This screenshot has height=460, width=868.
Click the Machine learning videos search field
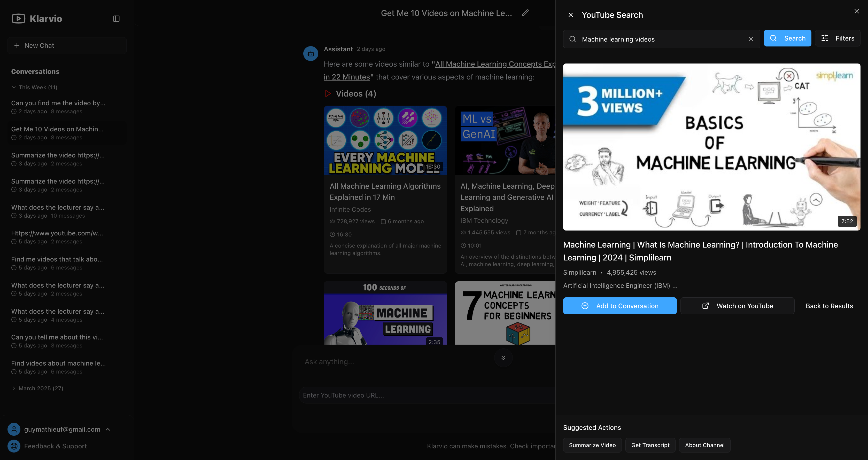661,39
